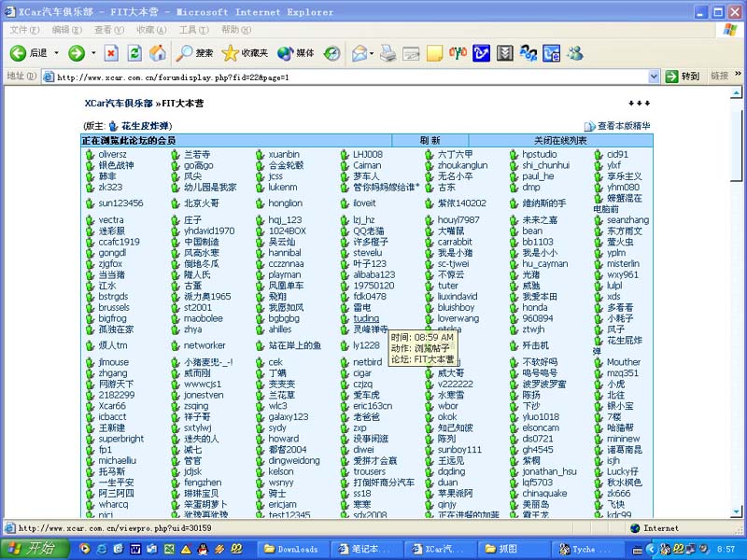Stop loading with the red X toolbar icon
The width and height of the screenshot is (747, 560).
[x=111, y=53]
